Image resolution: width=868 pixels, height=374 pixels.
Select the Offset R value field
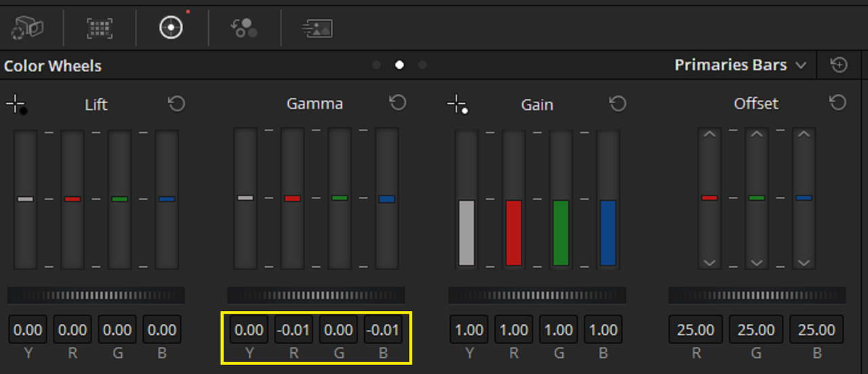click(x=696, y=330)
